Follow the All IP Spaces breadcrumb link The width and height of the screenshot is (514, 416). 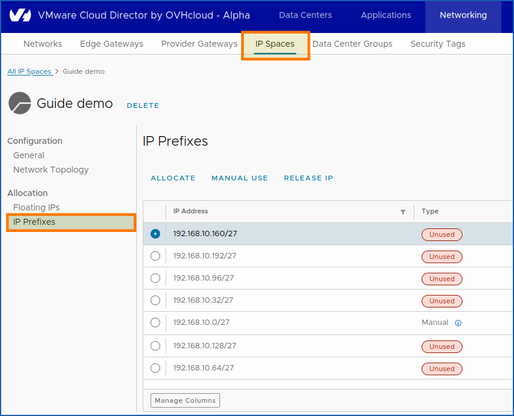[x=29, y=72]
